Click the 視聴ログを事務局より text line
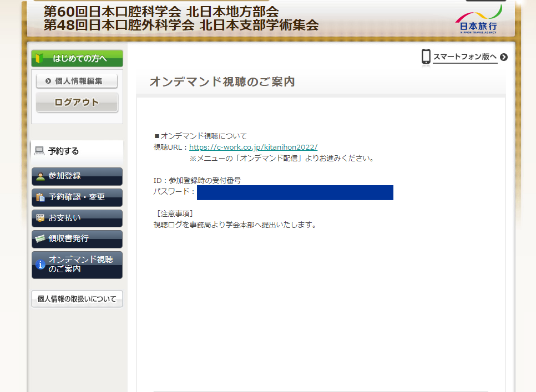 coord(235,225)
